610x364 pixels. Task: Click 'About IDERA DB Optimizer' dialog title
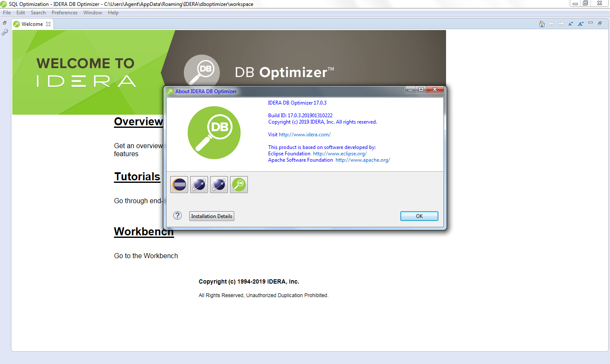point(206,91)
